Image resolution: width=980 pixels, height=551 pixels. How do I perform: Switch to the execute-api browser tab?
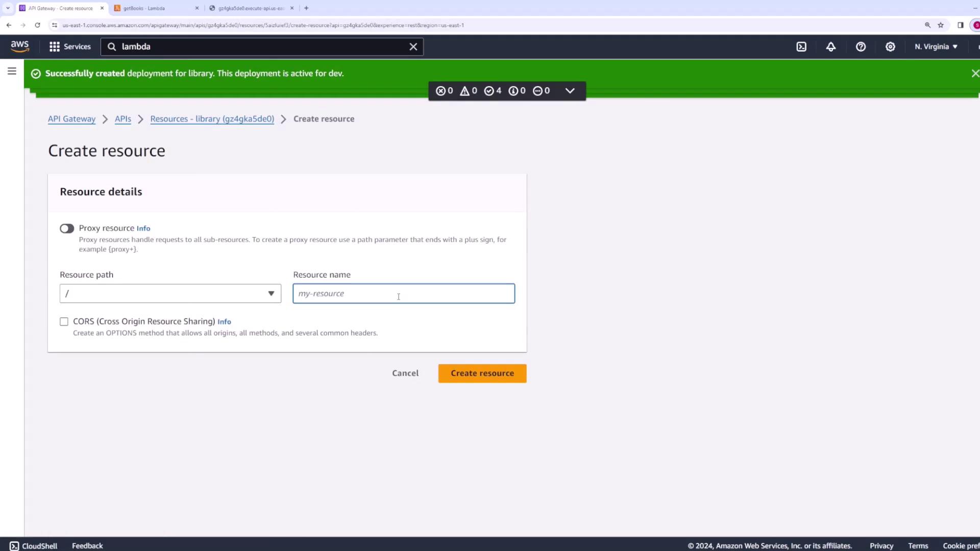click(250, 8)
